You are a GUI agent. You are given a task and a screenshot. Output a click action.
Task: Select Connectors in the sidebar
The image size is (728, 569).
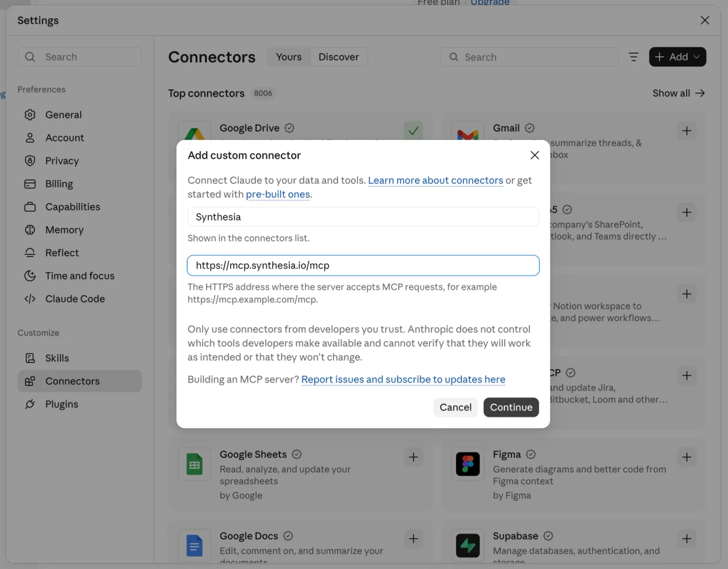click(x=80, y=381)
